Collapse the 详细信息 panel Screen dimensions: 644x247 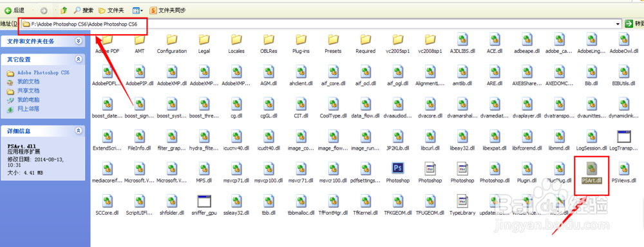[79, 131]
